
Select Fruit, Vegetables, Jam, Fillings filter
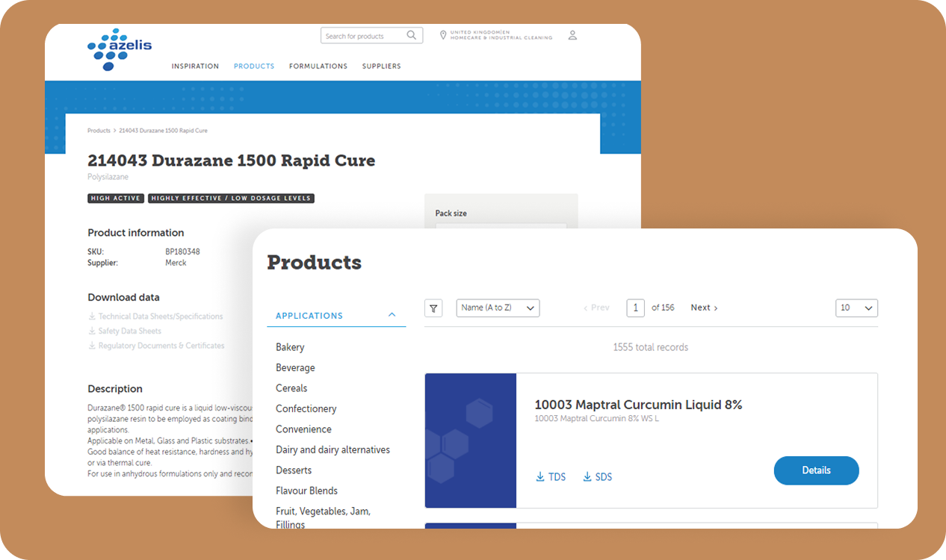(x=323, y=517)
